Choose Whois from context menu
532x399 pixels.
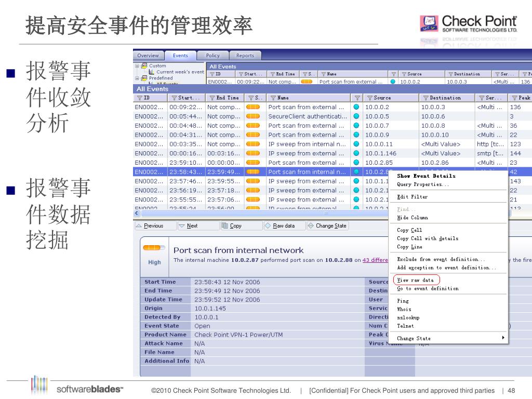pos(404,309)
